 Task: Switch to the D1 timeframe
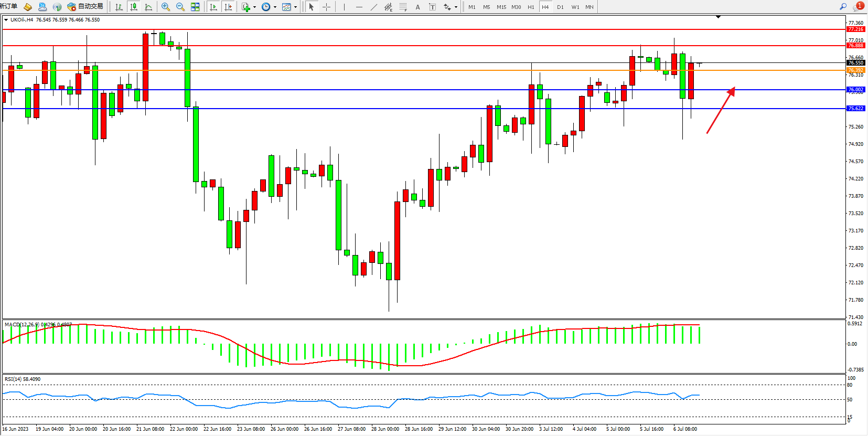pyautogui.click(x=560, y=7)
